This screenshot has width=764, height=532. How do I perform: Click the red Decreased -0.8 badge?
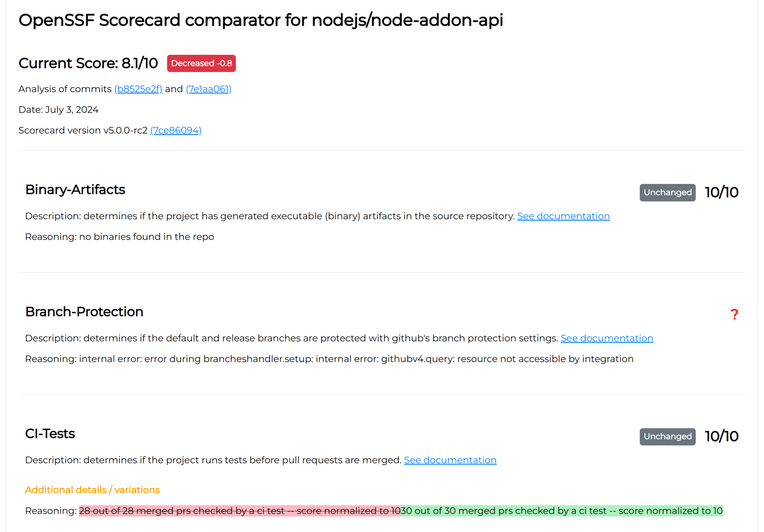[201, 63]
